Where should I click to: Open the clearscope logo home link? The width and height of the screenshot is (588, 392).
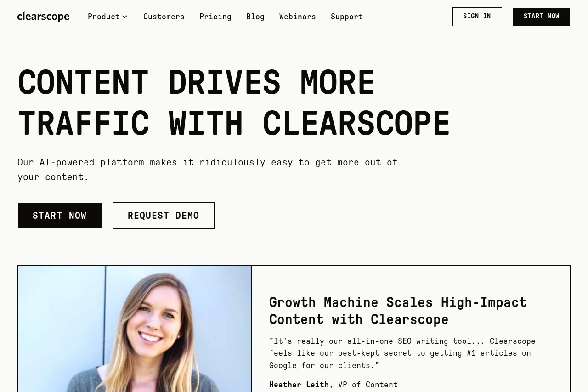tap(43, 17)
